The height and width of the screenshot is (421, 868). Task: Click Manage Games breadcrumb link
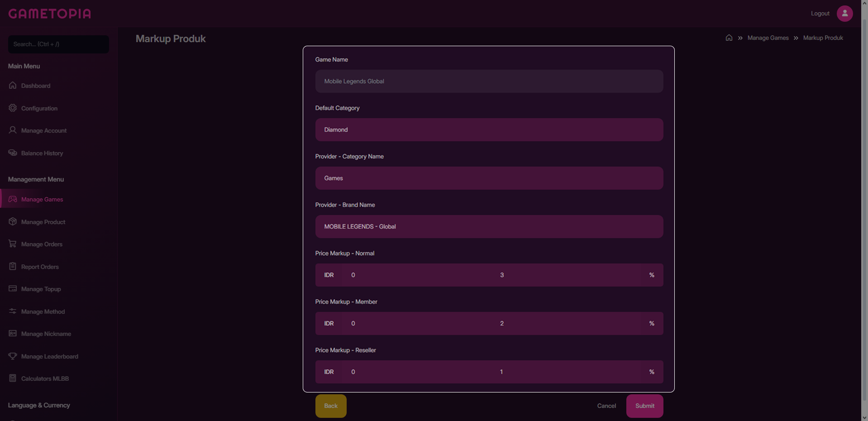(768, 38)
